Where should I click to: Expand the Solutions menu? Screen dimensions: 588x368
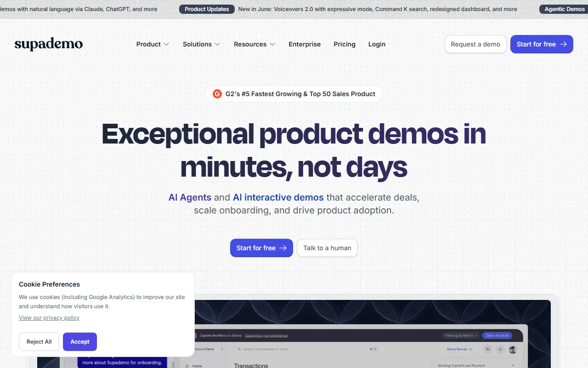[x=202, y=44]
